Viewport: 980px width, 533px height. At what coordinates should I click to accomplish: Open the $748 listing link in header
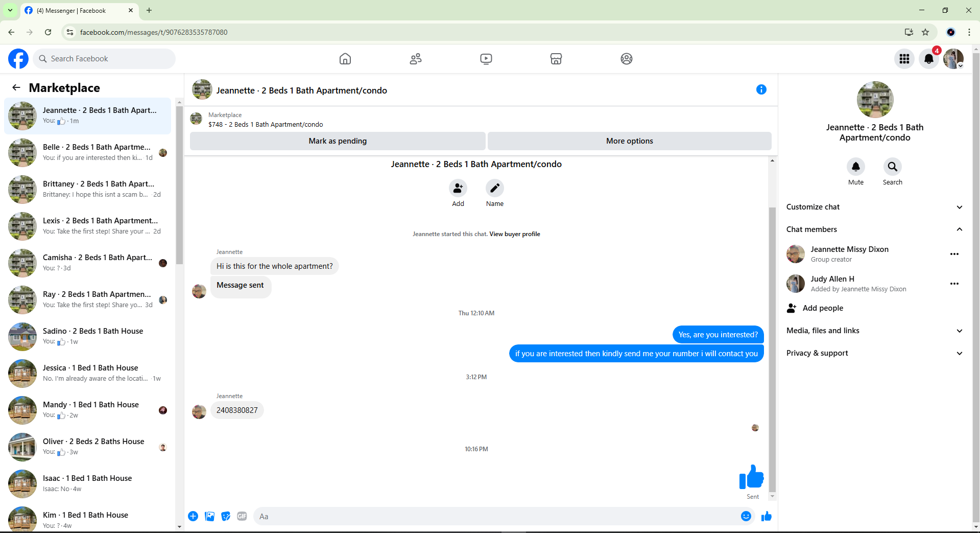[x=266, y=124]
